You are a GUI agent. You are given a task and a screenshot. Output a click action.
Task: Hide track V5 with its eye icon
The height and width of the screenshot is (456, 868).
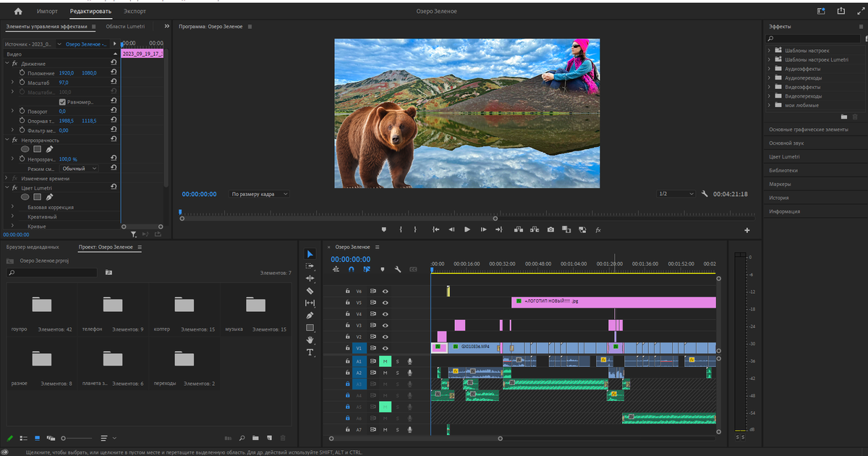(386, 303)
